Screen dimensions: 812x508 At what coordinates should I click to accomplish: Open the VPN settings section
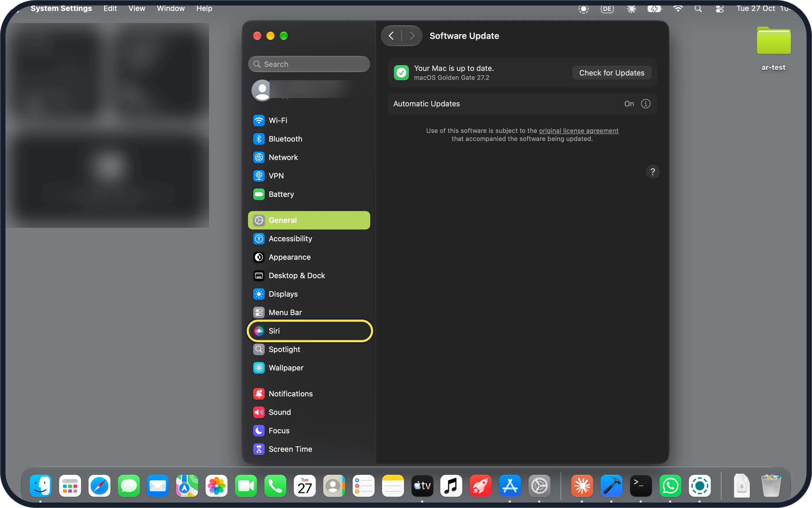point(309,176)
